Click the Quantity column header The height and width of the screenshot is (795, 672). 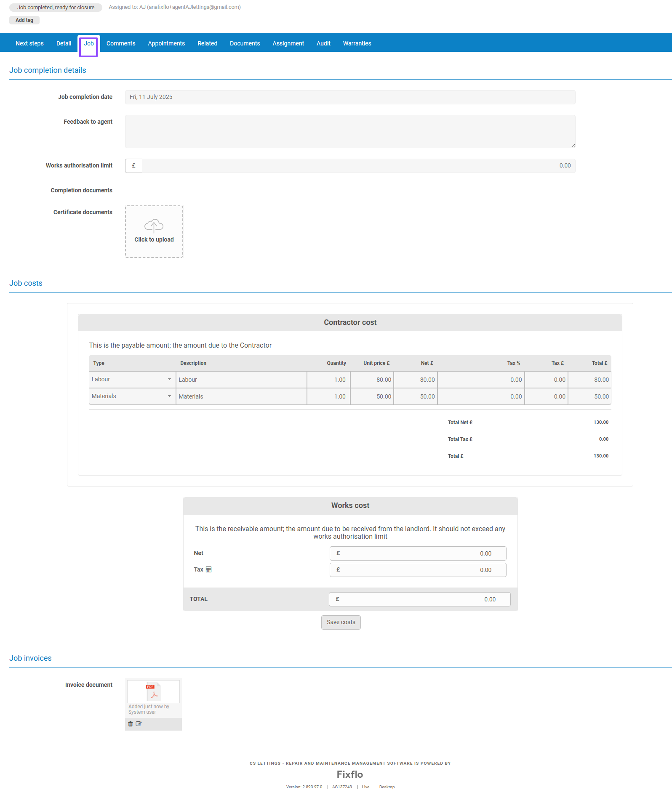336,363
